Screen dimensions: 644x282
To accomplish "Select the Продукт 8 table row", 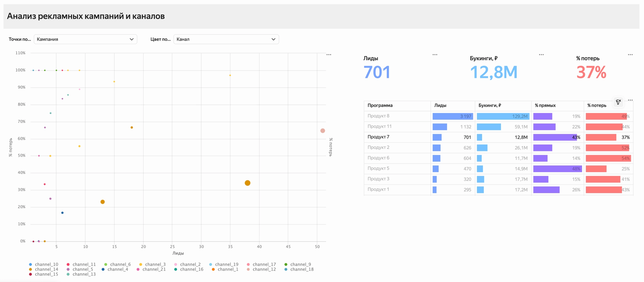I will click(378, 116).
